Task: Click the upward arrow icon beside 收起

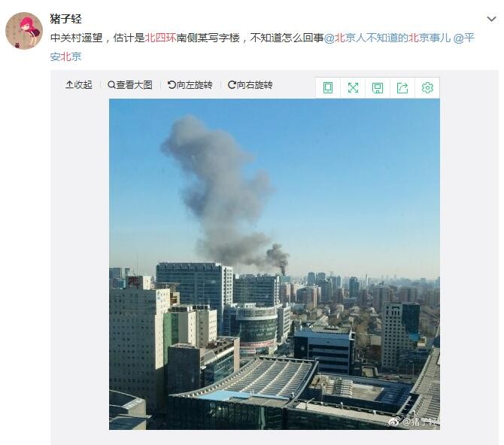Action: [x=69, y=84]
